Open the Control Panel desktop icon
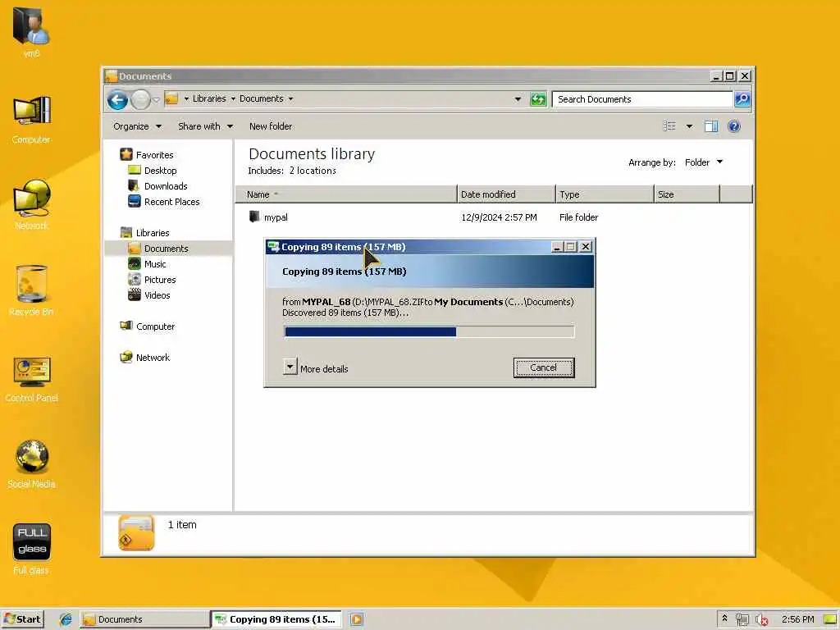The width and height of the screenshot is (840, 630). (31, 378)
